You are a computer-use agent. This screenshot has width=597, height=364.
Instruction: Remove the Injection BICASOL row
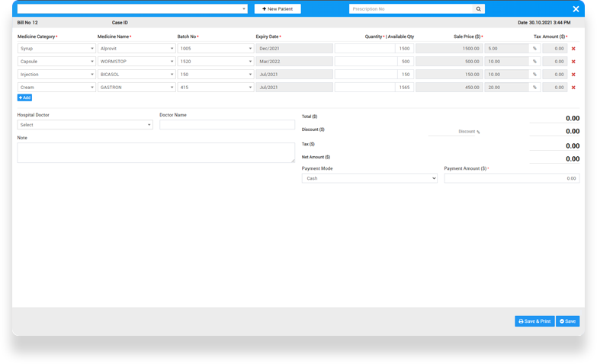pos(573,75)
